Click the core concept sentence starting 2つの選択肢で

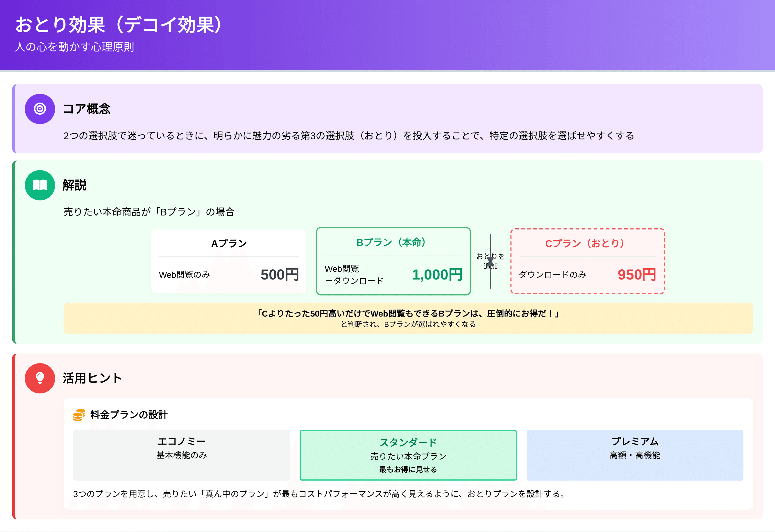coord(349,136)
